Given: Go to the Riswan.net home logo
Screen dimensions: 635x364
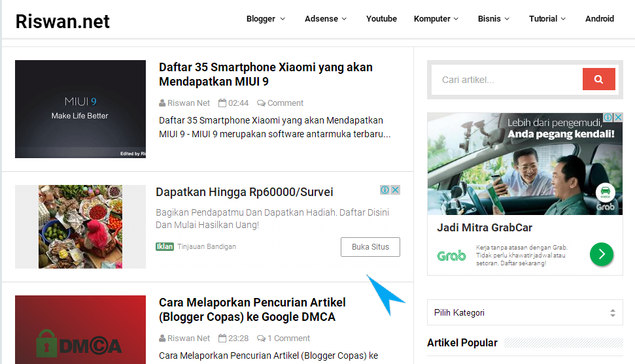Looking at the screenshot, I should pyautogui.click(x=62, y=22).
